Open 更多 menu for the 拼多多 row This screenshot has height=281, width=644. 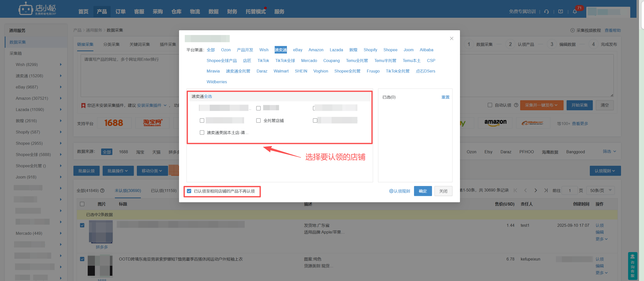(x=602, y=239)
